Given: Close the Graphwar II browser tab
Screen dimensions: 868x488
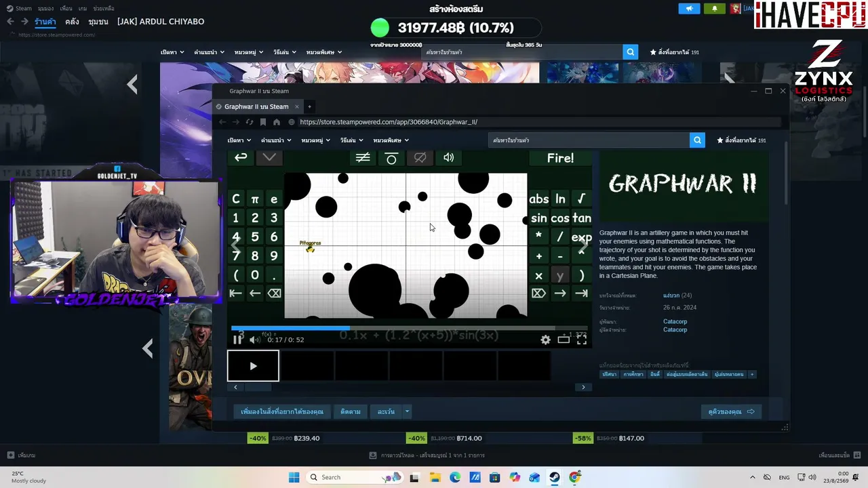Looking at the screenshot, I should 296,106.
